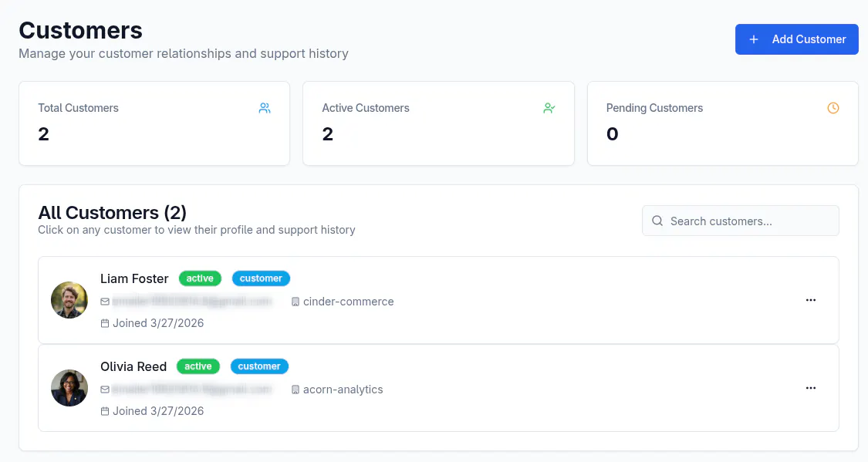This screenshot has height=462, width=868.
Task: Click the envelope icon in Liam Foster's row
Action: pyautogui.click(x=105, y=302)
